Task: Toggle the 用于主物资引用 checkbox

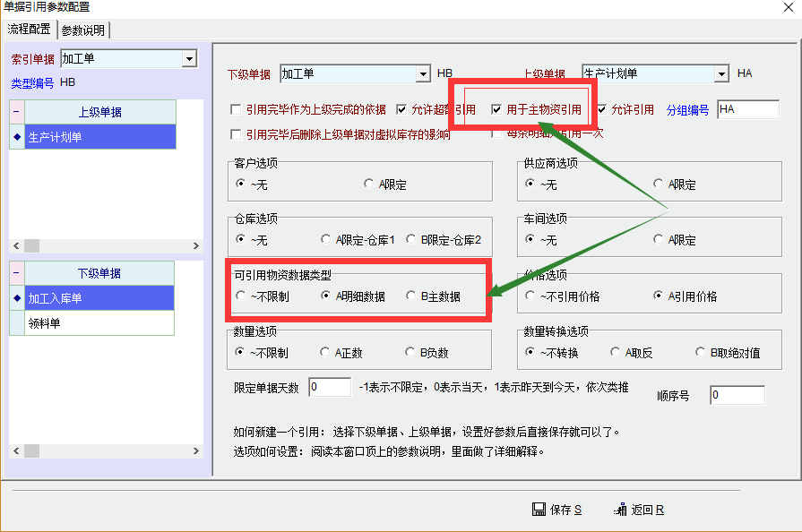Action: coord(496,110)
